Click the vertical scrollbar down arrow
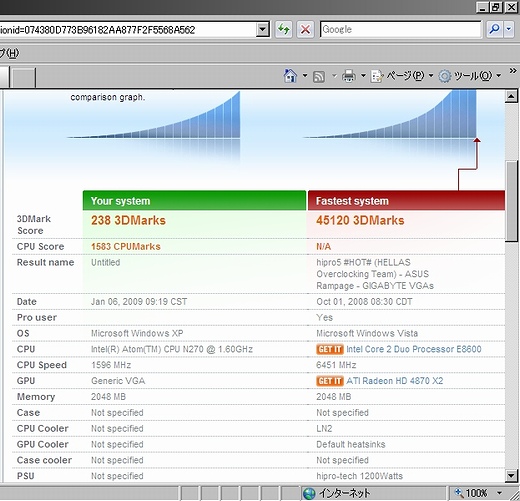 [511, 475]
